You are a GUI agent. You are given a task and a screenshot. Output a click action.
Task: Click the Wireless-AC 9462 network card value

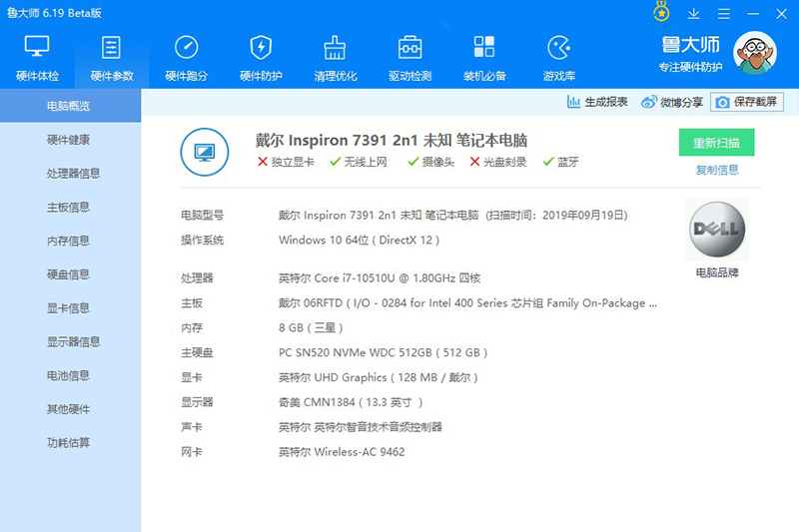click(342, 451)
